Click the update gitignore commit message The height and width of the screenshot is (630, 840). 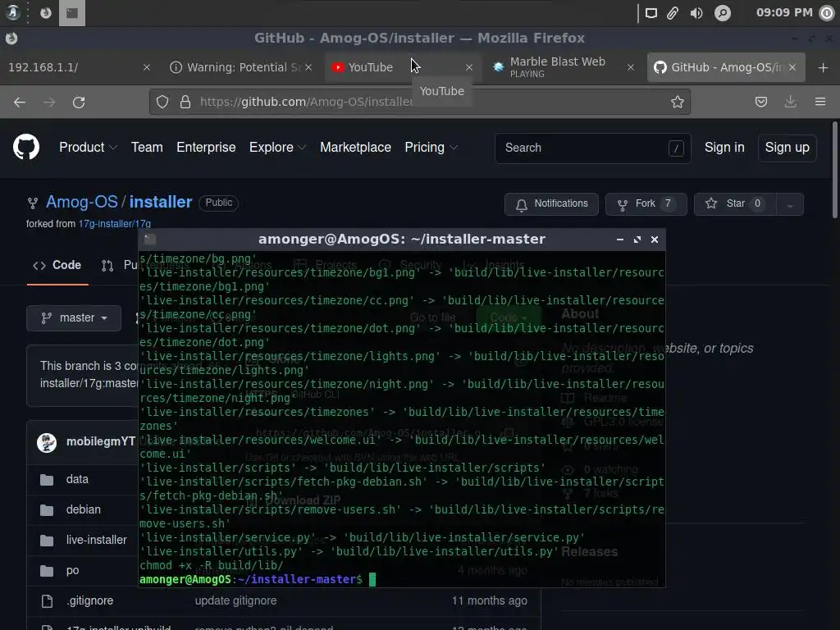235,601
